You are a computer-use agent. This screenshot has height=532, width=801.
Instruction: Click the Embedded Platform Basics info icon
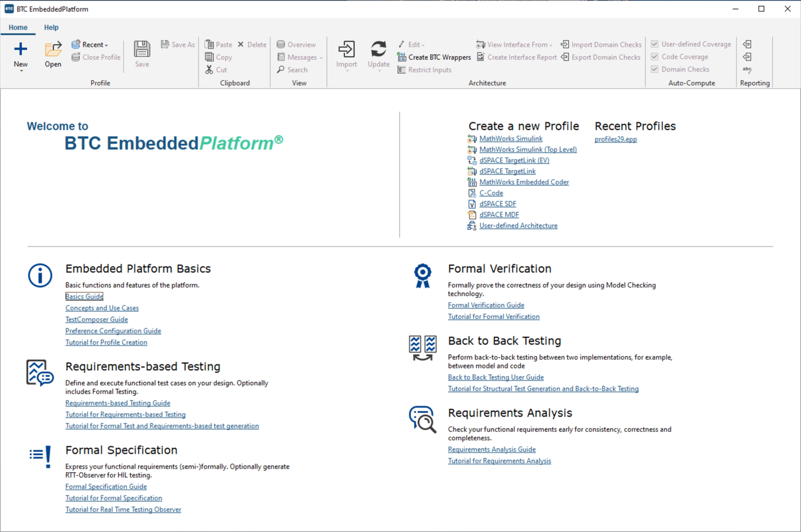(40, 275)
